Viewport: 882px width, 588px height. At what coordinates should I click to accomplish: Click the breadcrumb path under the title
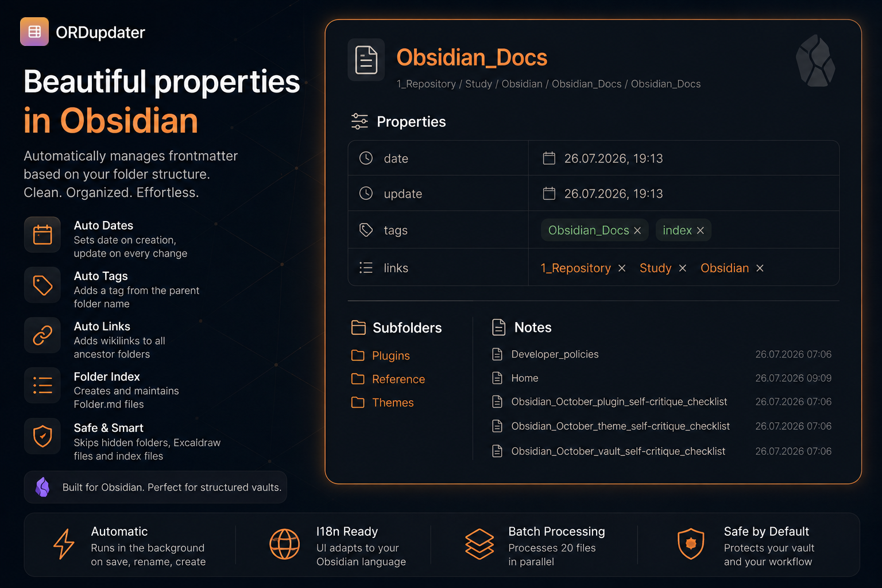click(x=548, y=84)
